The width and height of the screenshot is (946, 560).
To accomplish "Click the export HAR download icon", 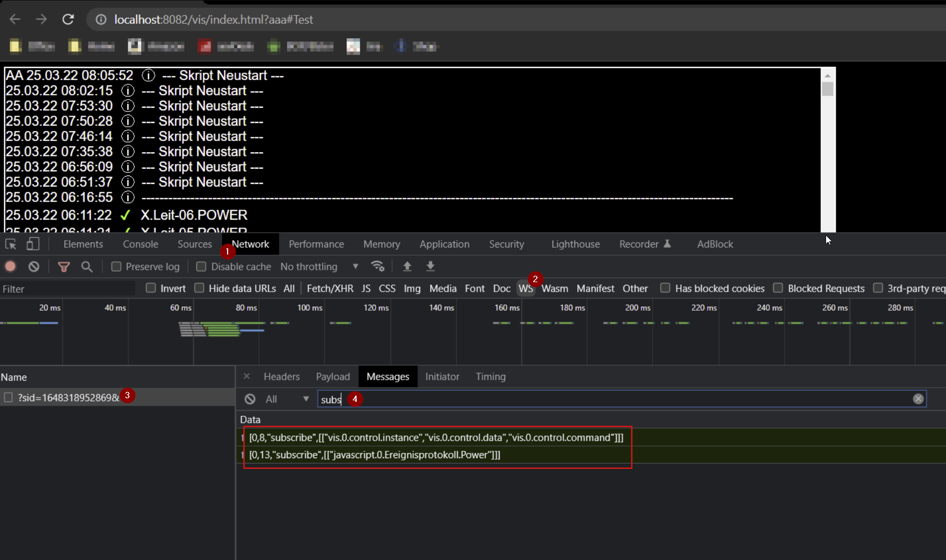I will point(430,266).
